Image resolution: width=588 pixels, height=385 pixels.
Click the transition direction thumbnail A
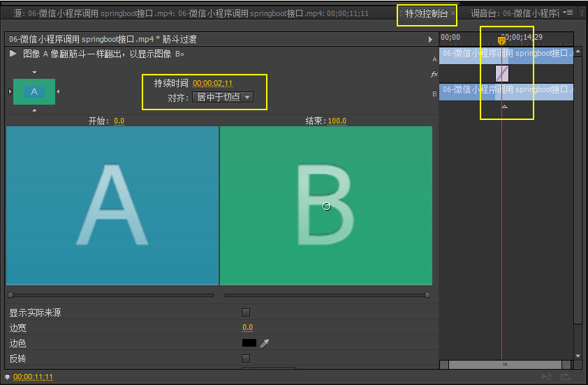point(34,91)
